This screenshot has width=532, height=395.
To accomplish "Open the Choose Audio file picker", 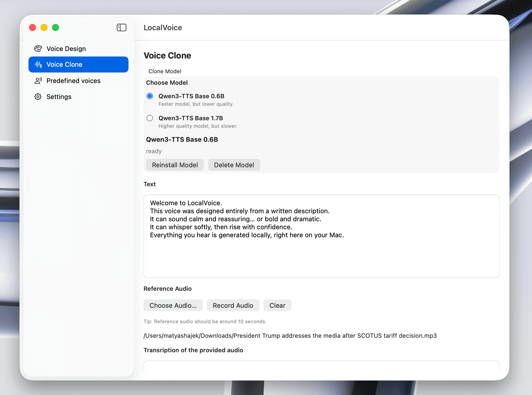I will pos(173,305).
